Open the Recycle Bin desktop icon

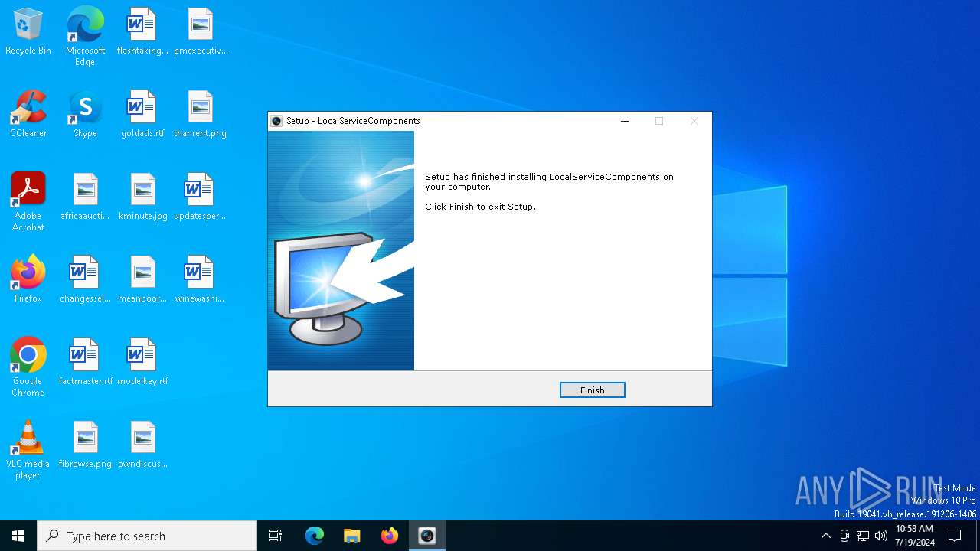tap(28, 32)
